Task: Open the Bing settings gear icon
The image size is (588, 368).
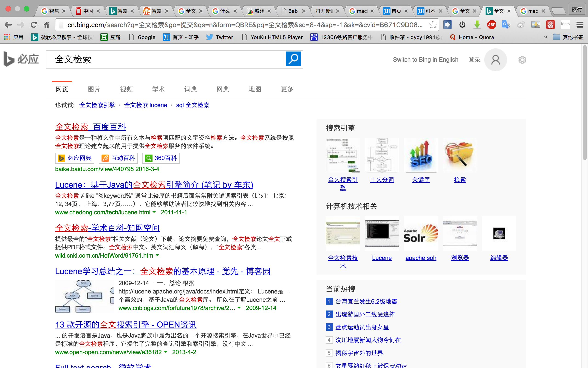Action: pos(522,60)
